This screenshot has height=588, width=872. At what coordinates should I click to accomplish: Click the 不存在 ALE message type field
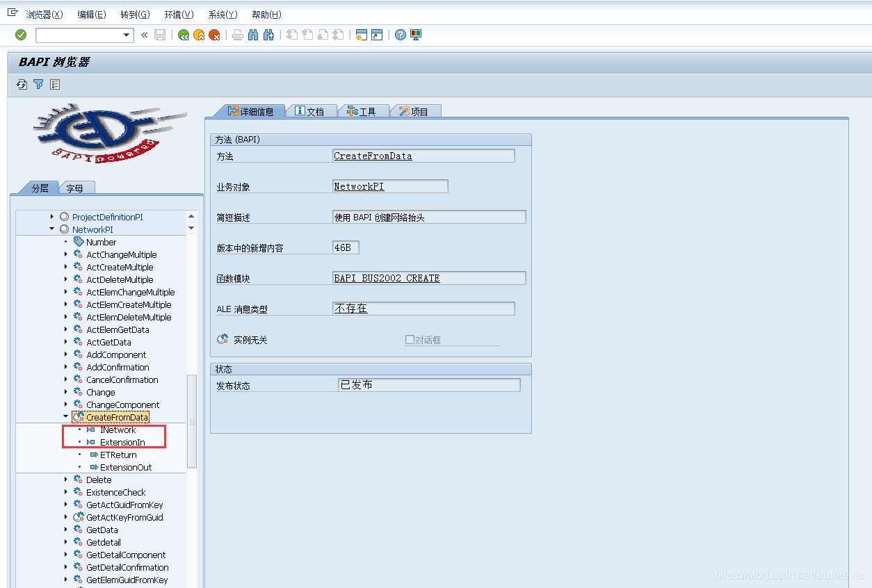[423, 309]
